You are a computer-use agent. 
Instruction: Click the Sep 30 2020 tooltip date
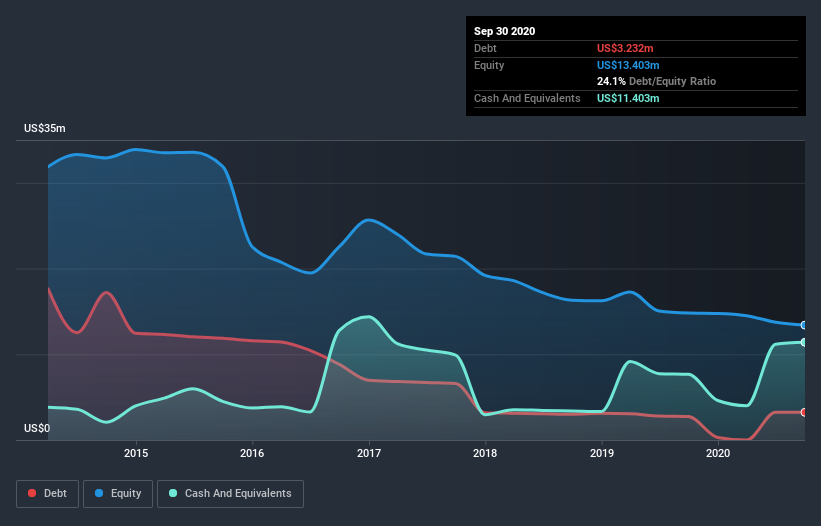(505, 31)
